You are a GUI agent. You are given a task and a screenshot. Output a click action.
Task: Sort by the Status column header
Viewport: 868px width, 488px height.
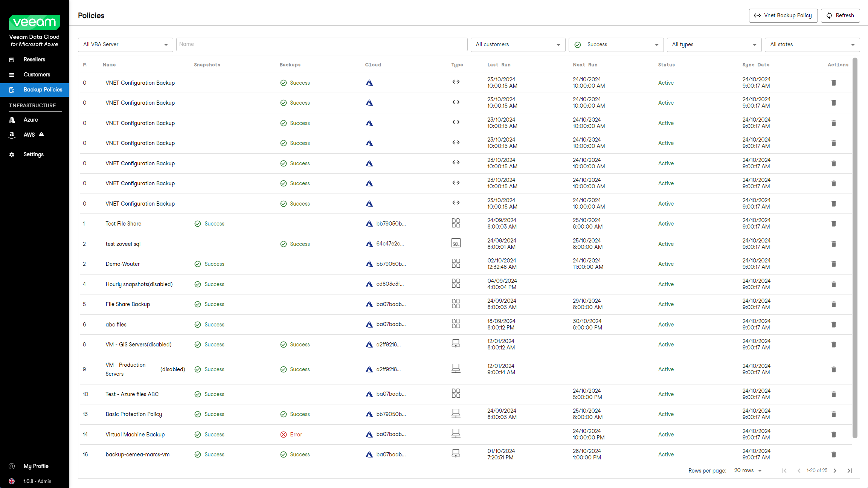(667, 65)
